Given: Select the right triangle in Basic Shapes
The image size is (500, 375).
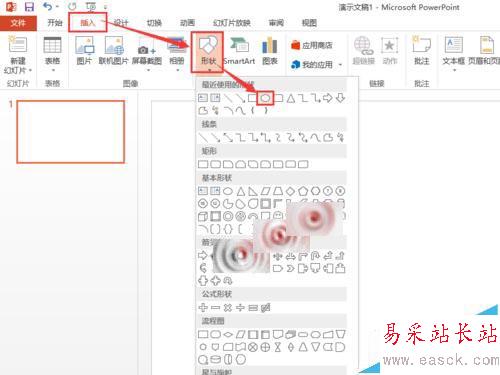Looking at the screenshot, I should pos(253,191).
